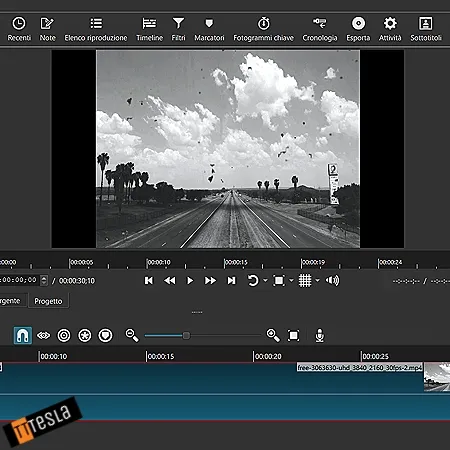This screenshot has width=450, height=450.
Task: Show the Elenco riproduzione playlist panel
Action: 96,29
